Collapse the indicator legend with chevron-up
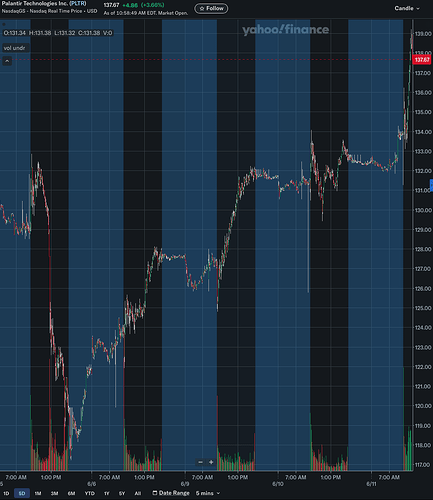Screen dimensions: 433x500 click(7, 61)
